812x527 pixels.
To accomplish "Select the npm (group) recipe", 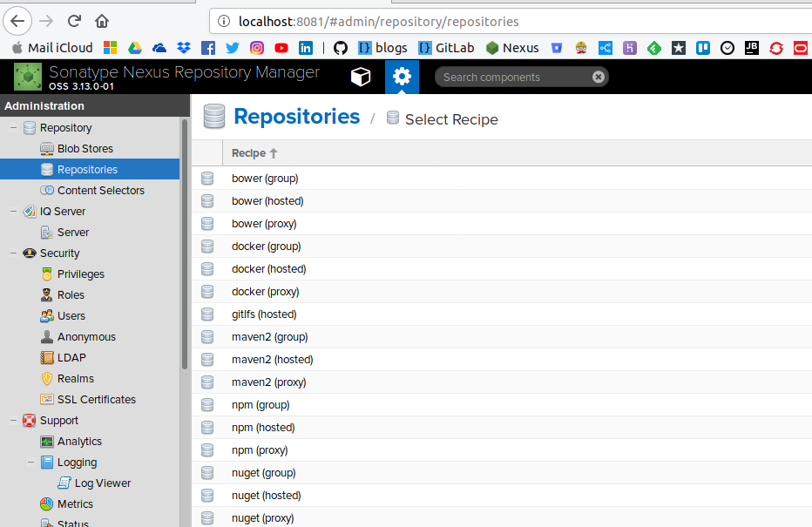I will [x=501, y=405].
